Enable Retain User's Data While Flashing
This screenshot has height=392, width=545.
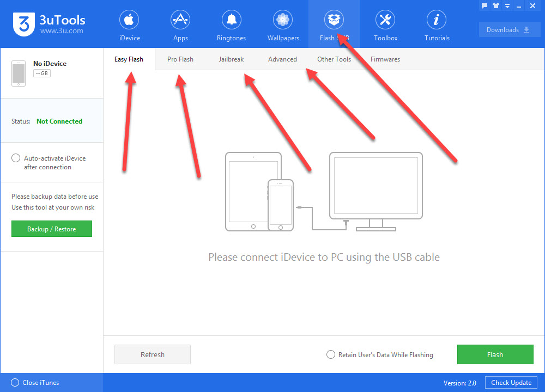click(331, 354)
